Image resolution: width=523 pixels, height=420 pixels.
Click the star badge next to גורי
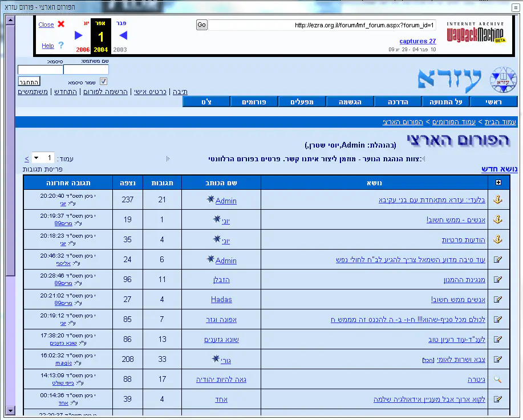[216, 358]
